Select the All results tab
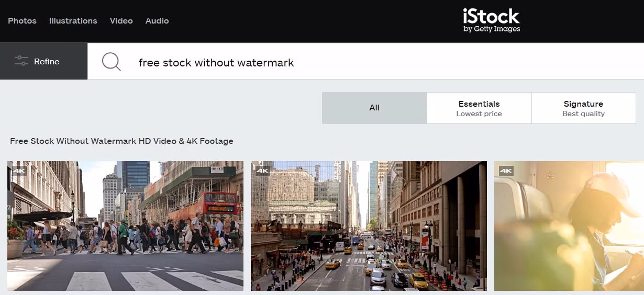The image size is (644, 295). [374, 108]
